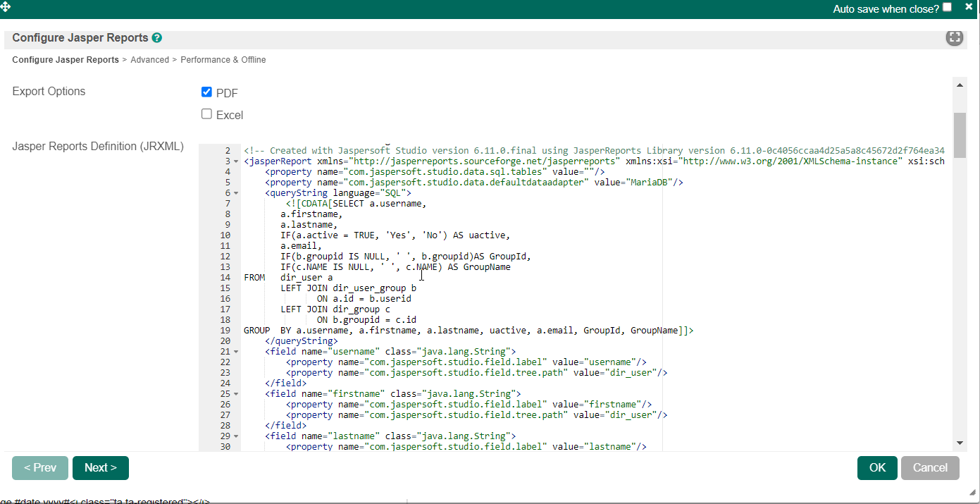Viewport: 980px width, 504px height.
Task: Enable Auto save when close checkbox
Action: 947,7
